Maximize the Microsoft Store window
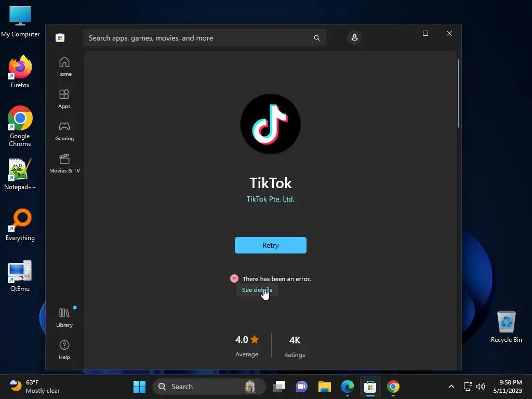532x399 pixels. 425,33
